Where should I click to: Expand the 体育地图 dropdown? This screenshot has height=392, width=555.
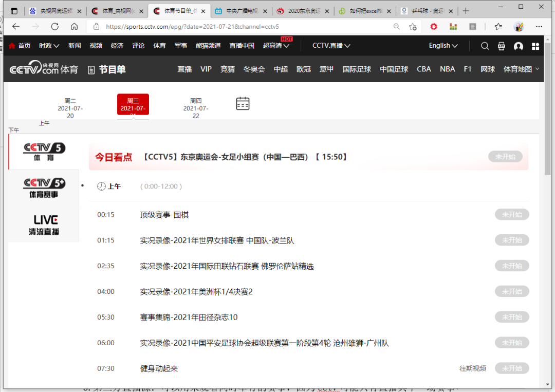coord(521,69)
